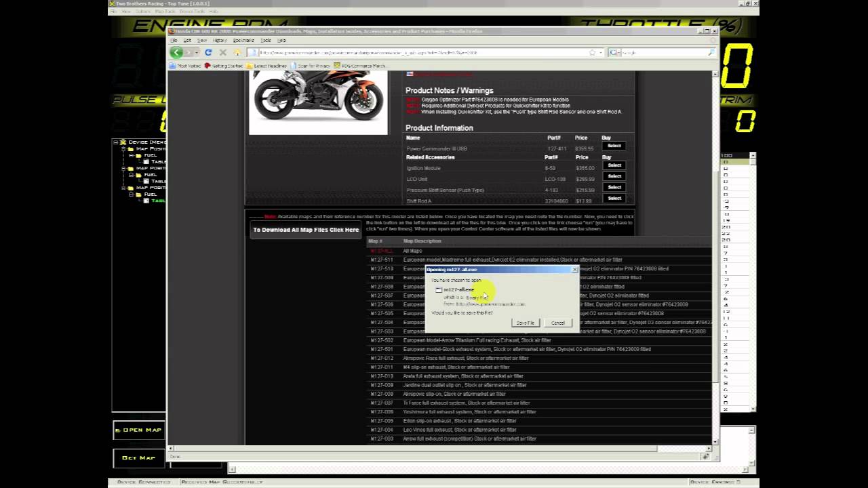Reload the page with the blue refresh icon
Image resolution: width=868 pixels, height=488 pixels.
click(x=208, y=52)
